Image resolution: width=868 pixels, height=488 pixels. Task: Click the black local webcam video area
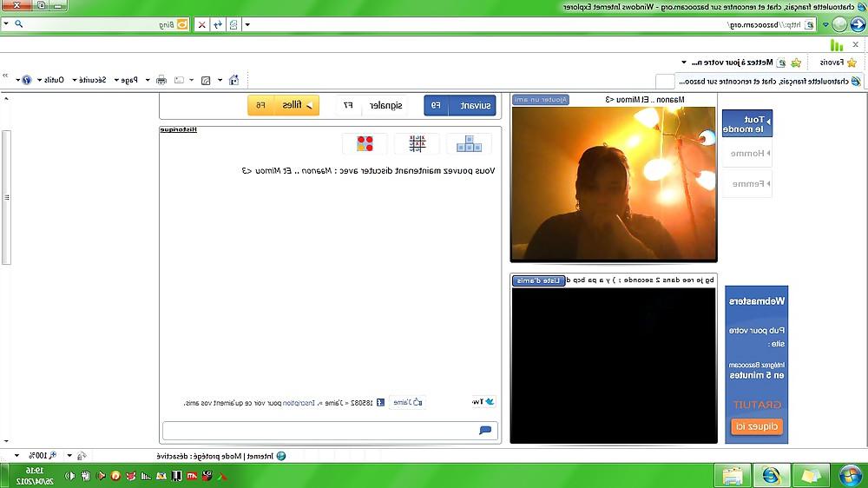614,365
